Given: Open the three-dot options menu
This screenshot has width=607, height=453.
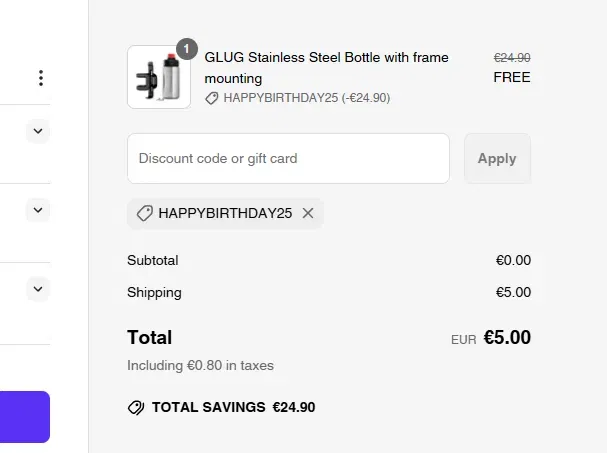Looking at the screenshot, I should click(41, 78).
